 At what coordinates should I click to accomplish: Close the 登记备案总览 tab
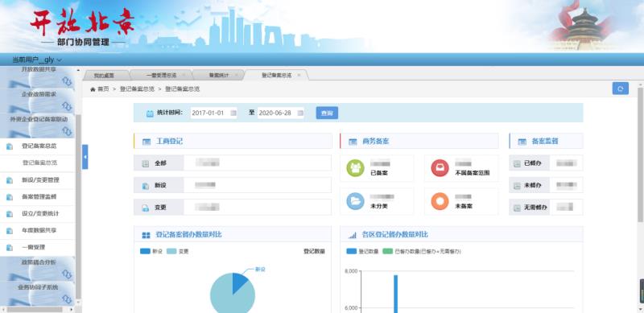click(299, 75)
